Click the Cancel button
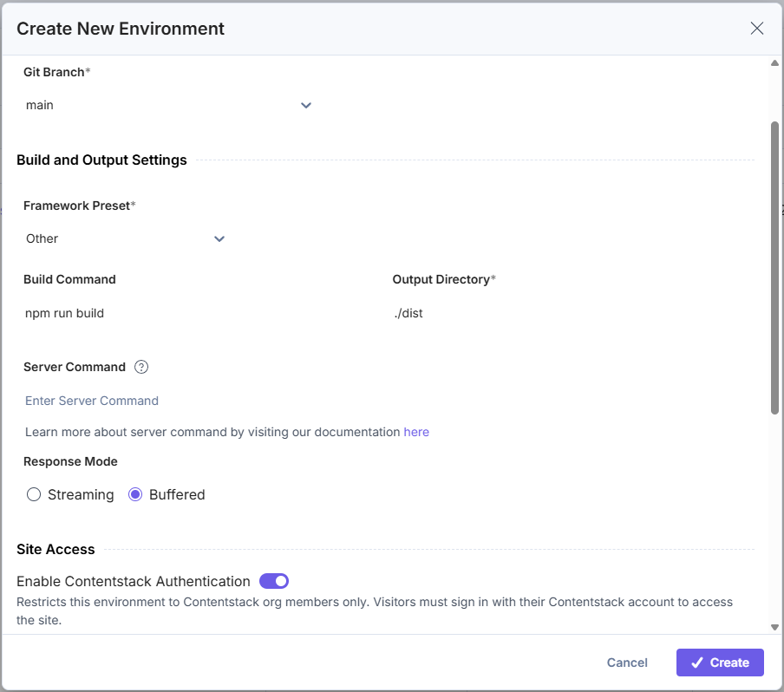Image resolution: width=784 pixels, height=692 pixels. (627, 663)
